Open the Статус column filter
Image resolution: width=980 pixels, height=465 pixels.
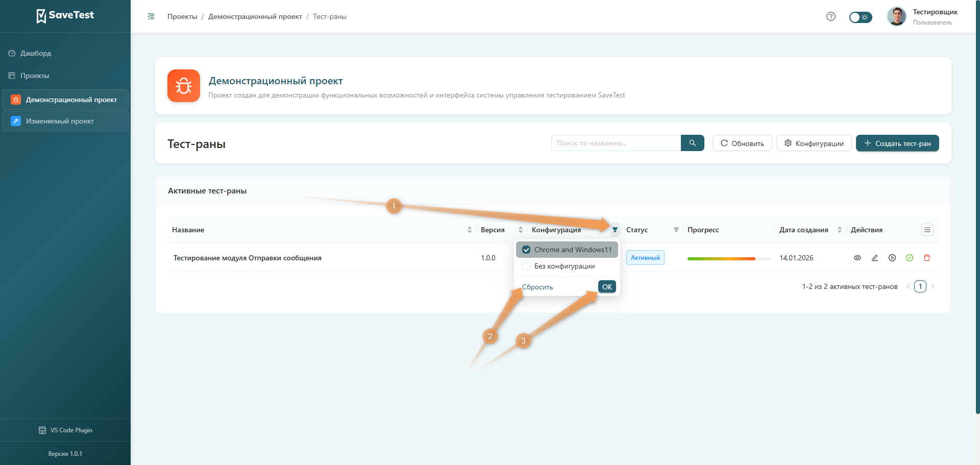(676, 230)
